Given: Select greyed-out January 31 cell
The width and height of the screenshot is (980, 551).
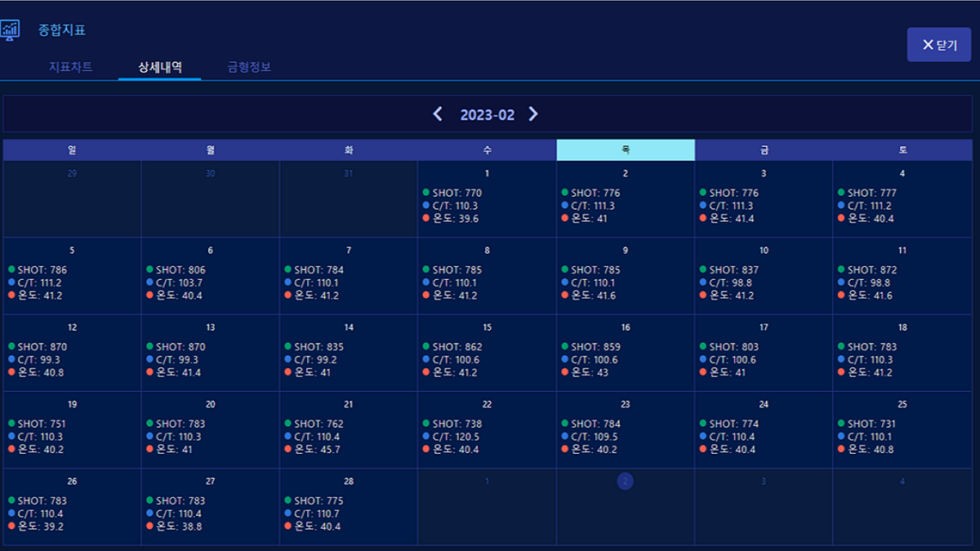Looking at the screenshot, I should tap(349, 199).
